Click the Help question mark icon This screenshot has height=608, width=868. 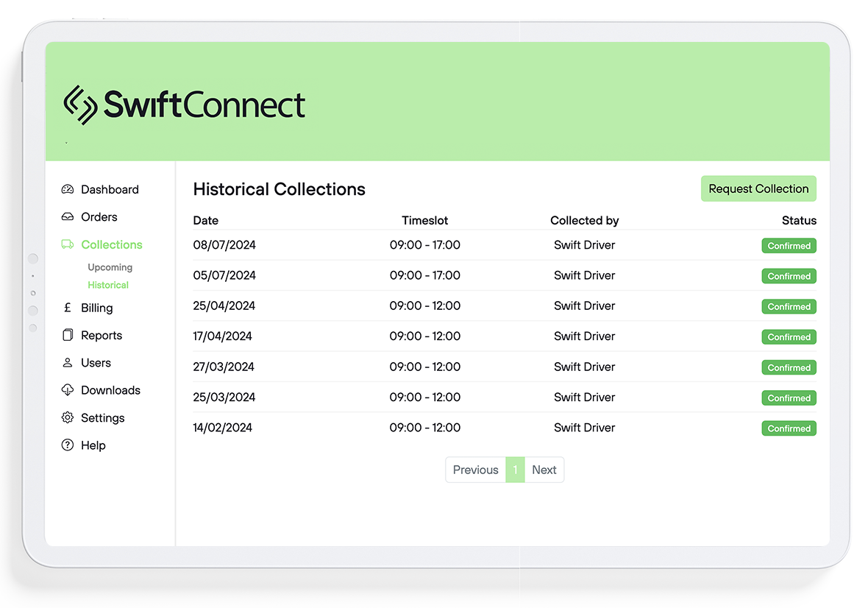68,445
